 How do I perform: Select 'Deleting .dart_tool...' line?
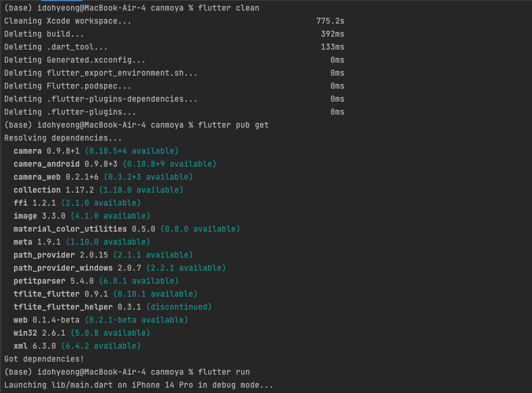[x=56, y=47]
